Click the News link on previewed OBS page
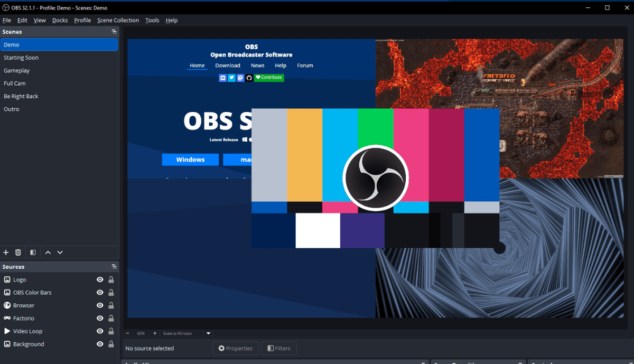 (258, 66)
